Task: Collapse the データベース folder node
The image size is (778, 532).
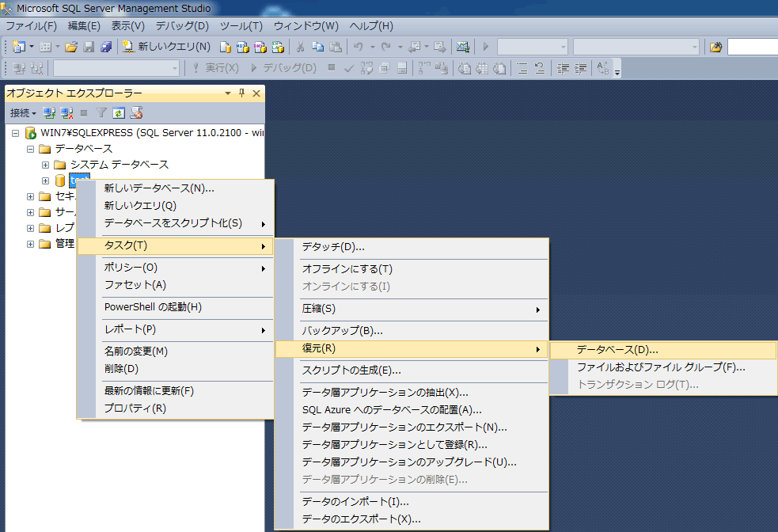Action: pos(31,149)
